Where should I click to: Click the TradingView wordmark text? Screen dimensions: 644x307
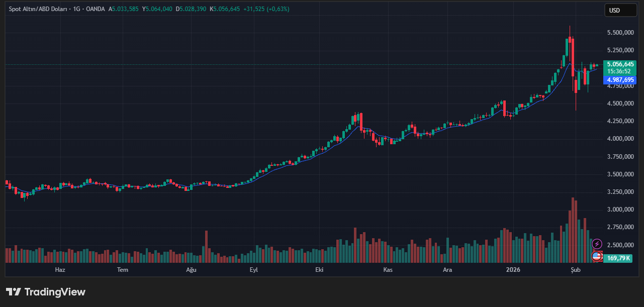(55, 292)
